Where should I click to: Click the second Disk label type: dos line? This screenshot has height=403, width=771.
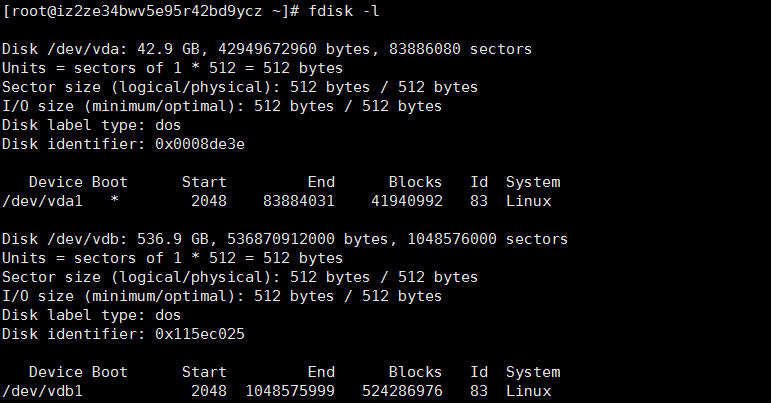91,316
